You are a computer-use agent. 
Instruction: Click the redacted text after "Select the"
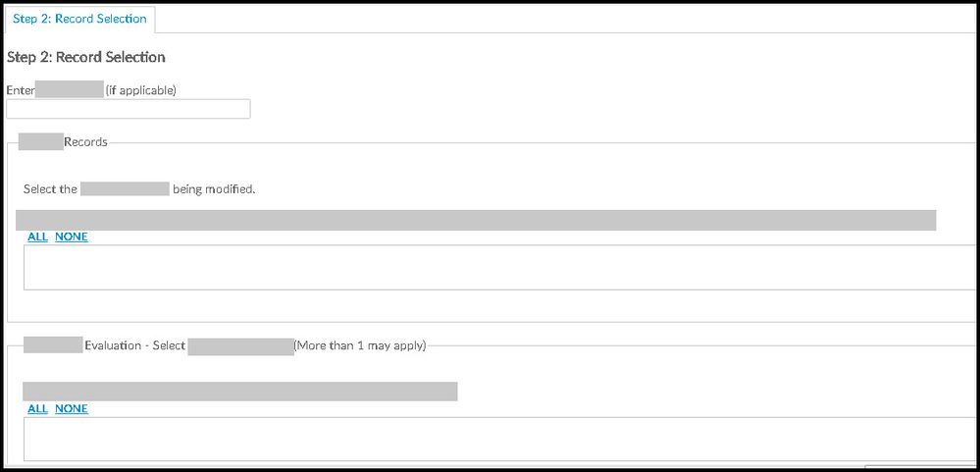126,188
